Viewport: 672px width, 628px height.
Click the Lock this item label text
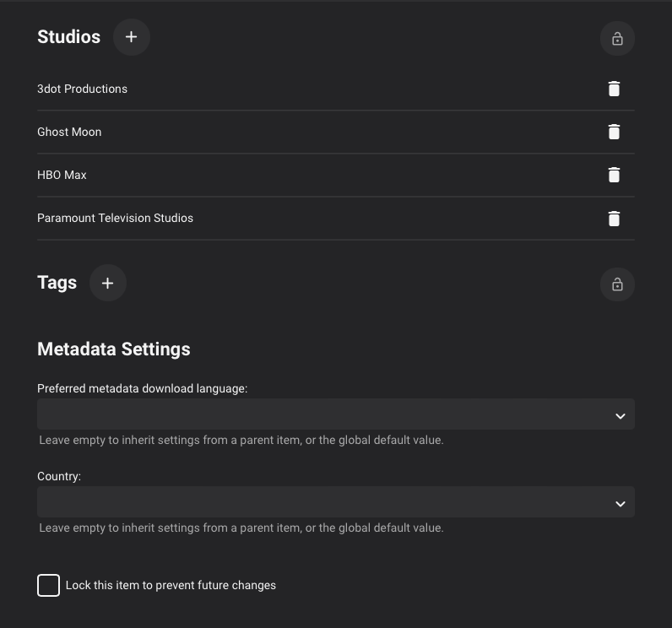coord(171,585)
